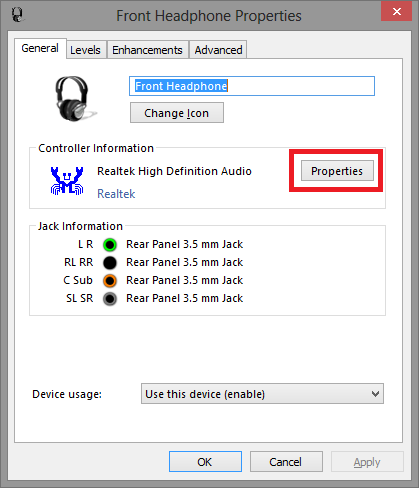Dismiss dialog with Cancel button
Viewport: 419px width, 488px height.
286,462
